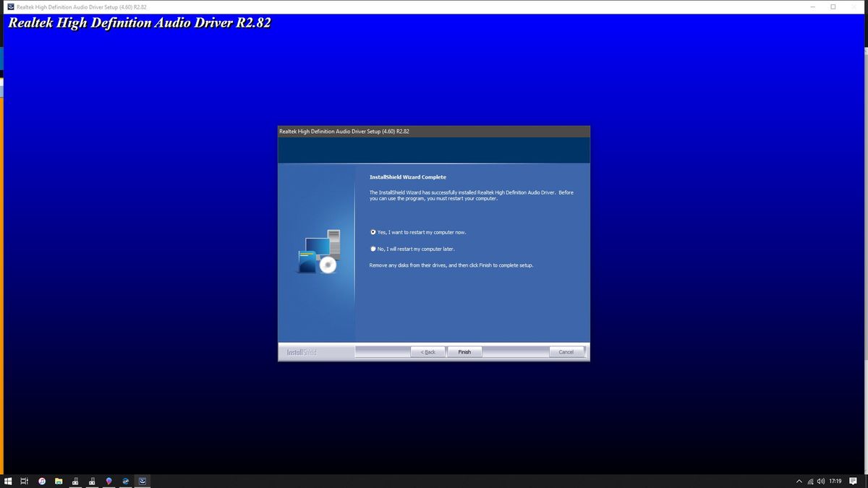This screenshot has width=868, height=488.
Task: Open File Explorer from the taskbar
Action: coord(59,481)
